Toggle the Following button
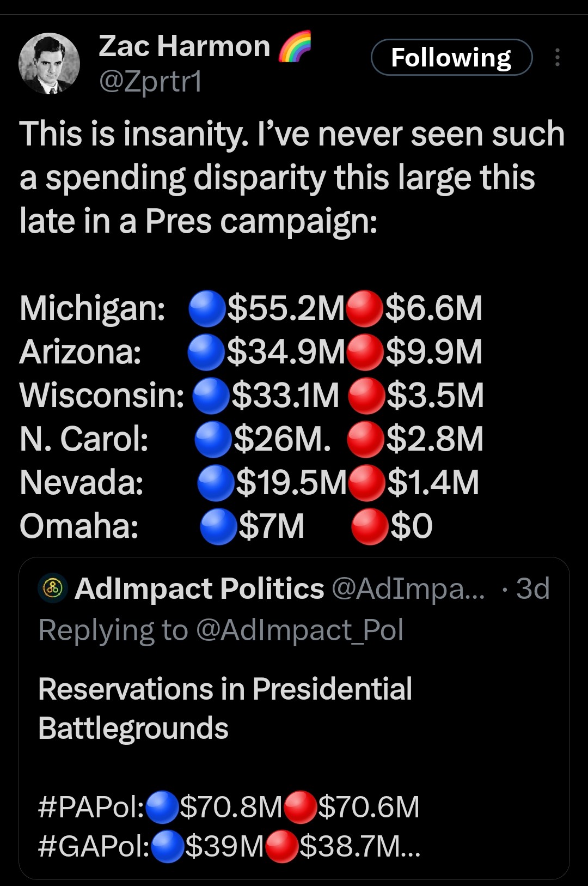Image resolution: width=588 pixels, height=886 pixels. (451, 58)
